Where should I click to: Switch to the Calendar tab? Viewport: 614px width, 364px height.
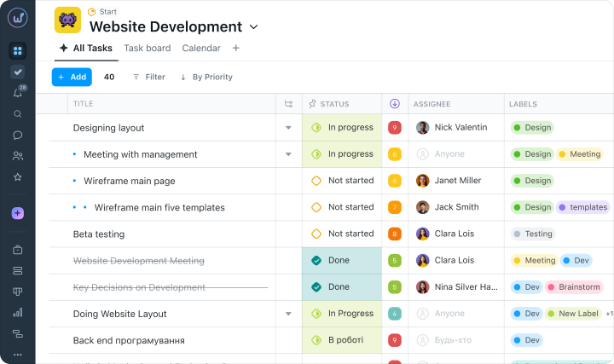(201, 48)
